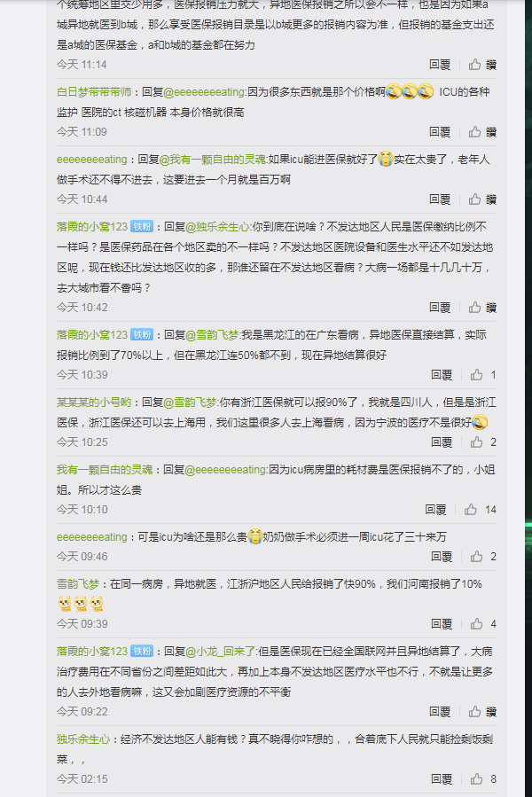Like 白日梦带带师's comment from 11:09
Viewport: 532px width, 797px height.
point(482,132)
